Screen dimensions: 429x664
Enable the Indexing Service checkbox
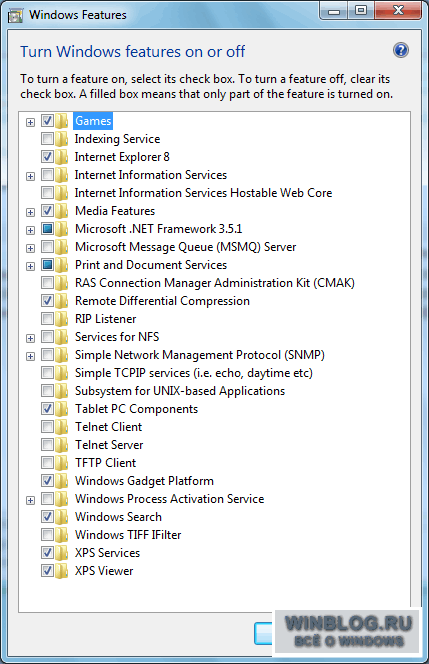tap(47, 138)
